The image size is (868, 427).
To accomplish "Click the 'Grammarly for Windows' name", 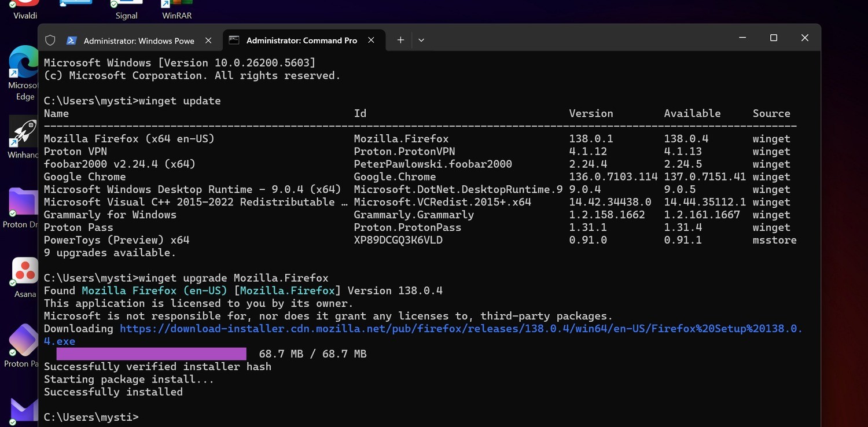I will point(110,215).
